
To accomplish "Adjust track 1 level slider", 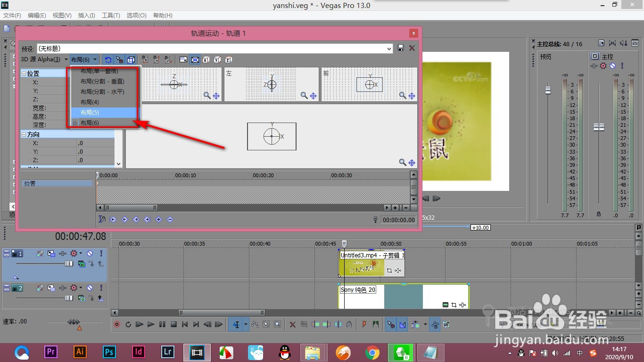I will (x=69, y=264).
